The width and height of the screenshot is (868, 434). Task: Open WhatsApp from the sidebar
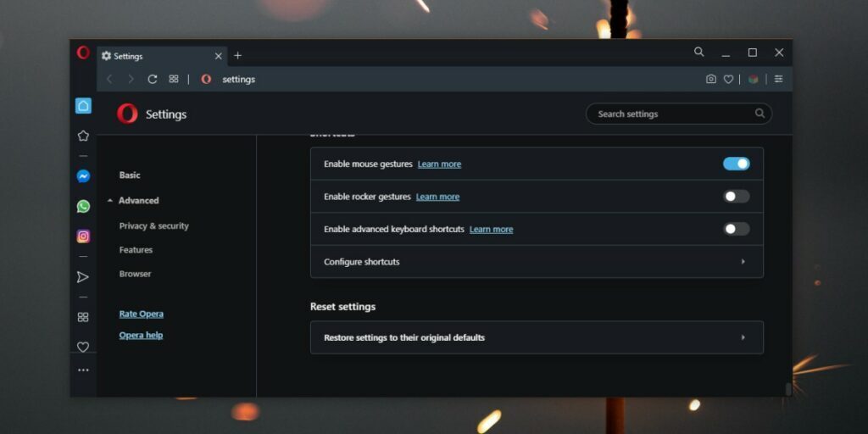(83, 206)
